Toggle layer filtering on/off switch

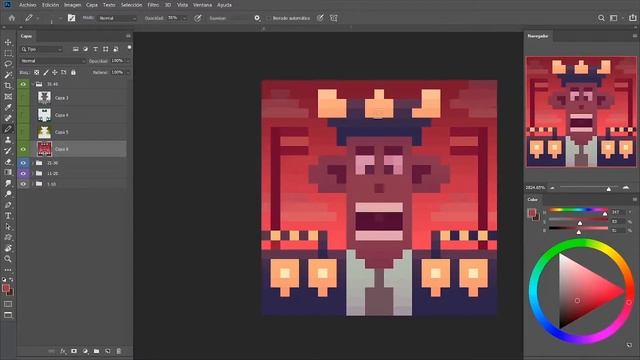129,48
